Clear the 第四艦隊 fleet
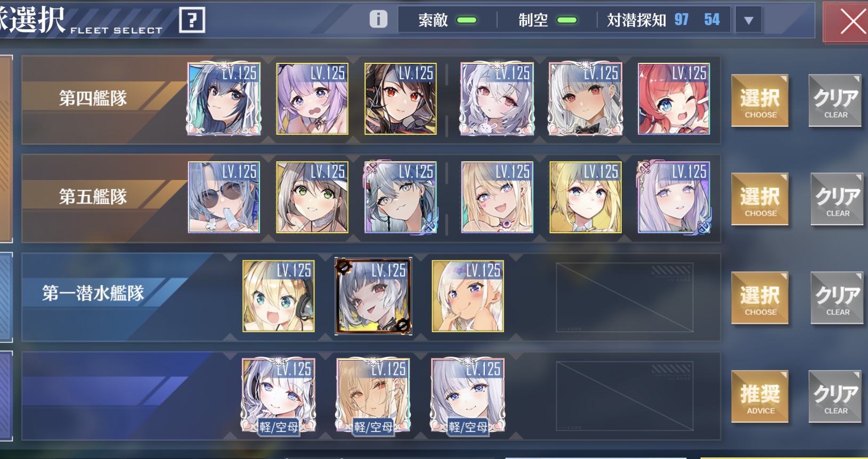The image size is (868, 459). 835,101
